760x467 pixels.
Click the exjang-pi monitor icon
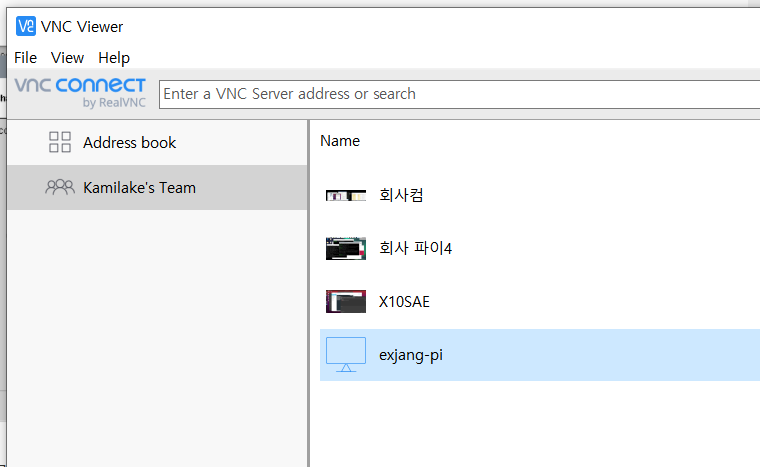(x=346, y=355)
